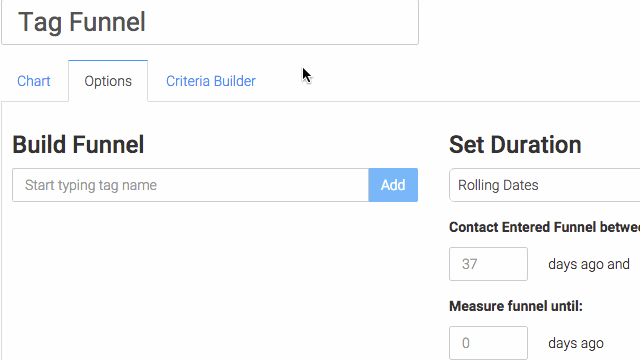Switch to the Chart tab
This screenshot has width=640, height=360.
(34, 81)
